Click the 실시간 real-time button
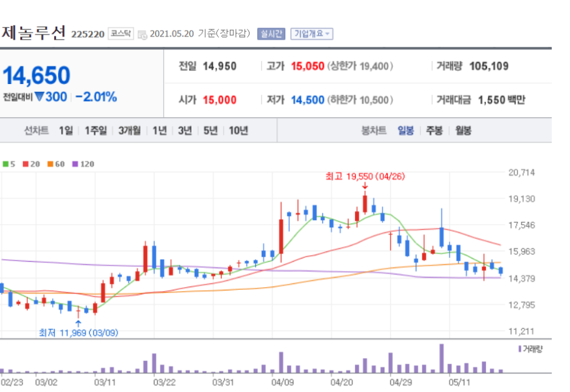This screenshot has height=392, width=570. (x=271, y=34)
